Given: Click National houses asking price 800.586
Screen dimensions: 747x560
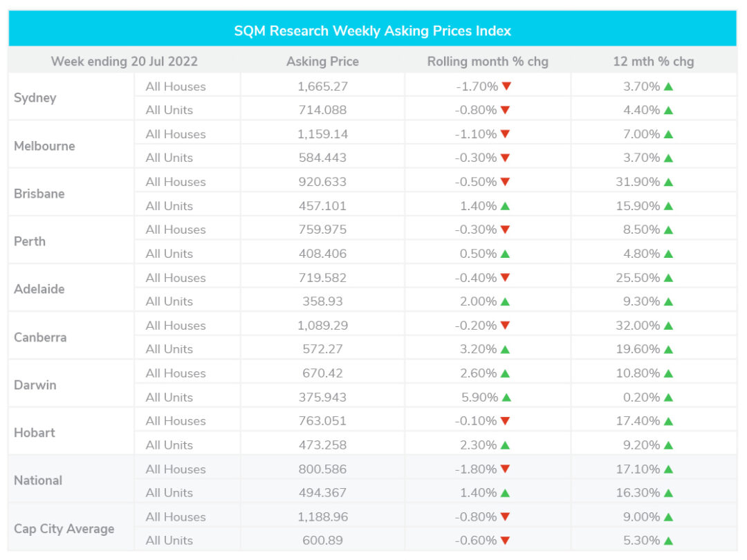Looking at the screenshot, I should pyautogui.click(x=322, y=469).
